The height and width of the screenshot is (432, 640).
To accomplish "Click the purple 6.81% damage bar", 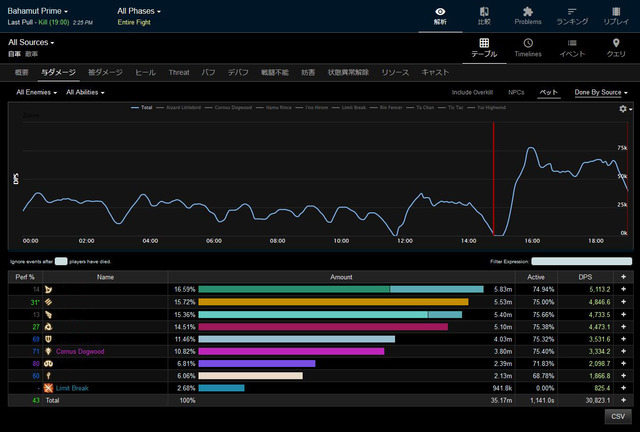I will point(257,363).
